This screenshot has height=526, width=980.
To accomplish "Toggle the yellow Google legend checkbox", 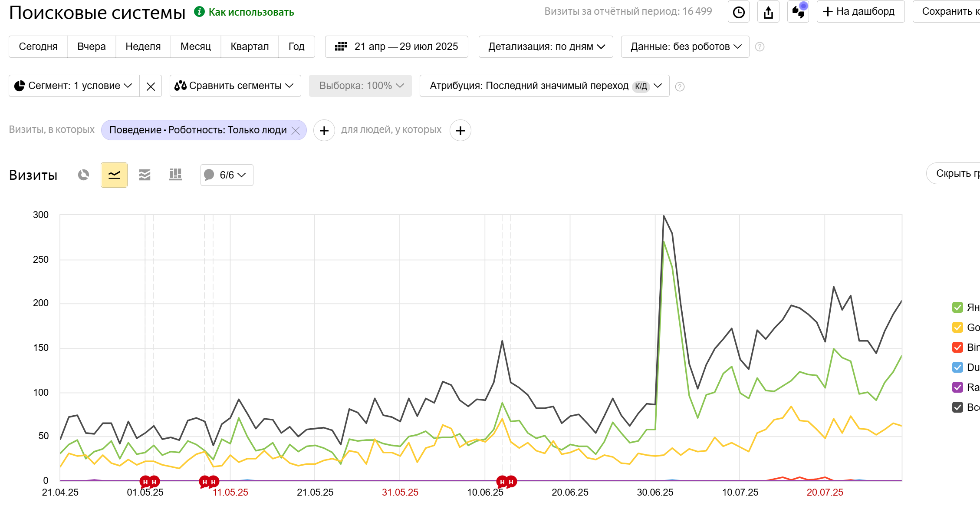I will [957, 328].
